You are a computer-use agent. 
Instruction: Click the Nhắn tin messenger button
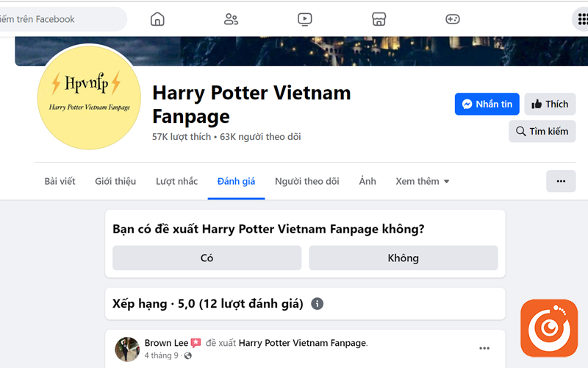pos(487,104)
